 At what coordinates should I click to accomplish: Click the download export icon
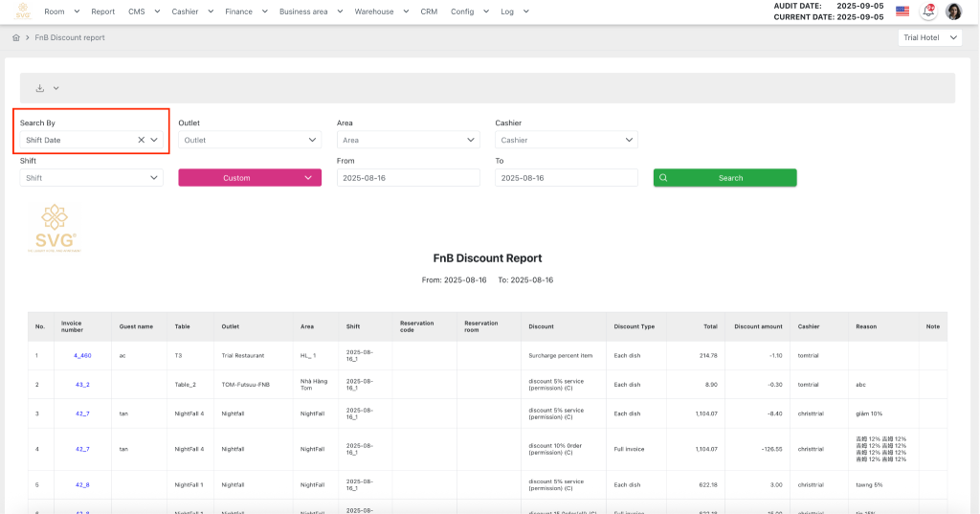tap(40, 88)
